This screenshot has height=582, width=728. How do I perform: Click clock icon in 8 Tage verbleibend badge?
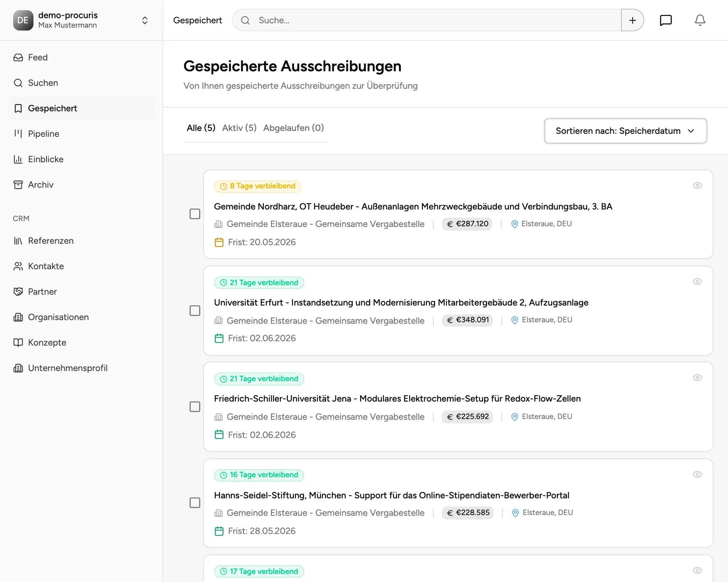(x=223, y=186)
